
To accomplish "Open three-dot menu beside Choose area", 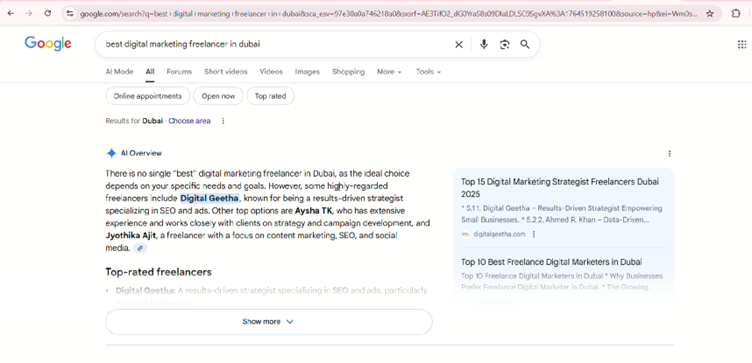I will pos(223,121).
